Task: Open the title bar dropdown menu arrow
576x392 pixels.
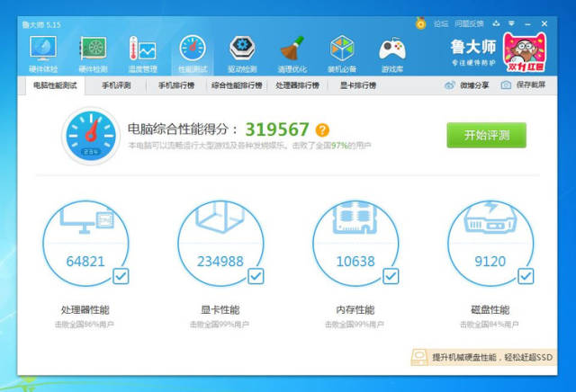Action: pos(511,23)
